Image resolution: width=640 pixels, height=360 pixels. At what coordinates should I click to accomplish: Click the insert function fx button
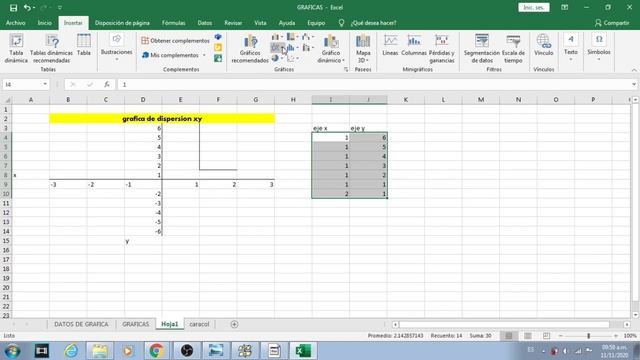coord(107,84)
